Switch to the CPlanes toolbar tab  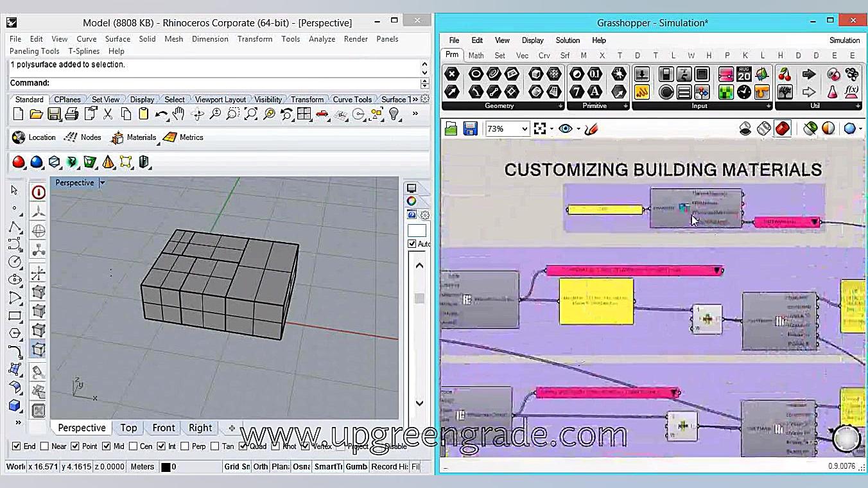pos(67,100)
